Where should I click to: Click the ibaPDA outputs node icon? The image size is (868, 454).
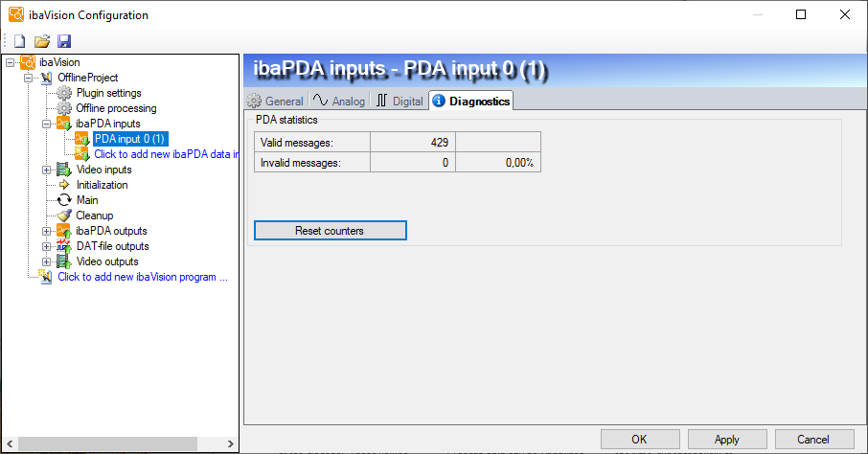[x=64, y=231]
